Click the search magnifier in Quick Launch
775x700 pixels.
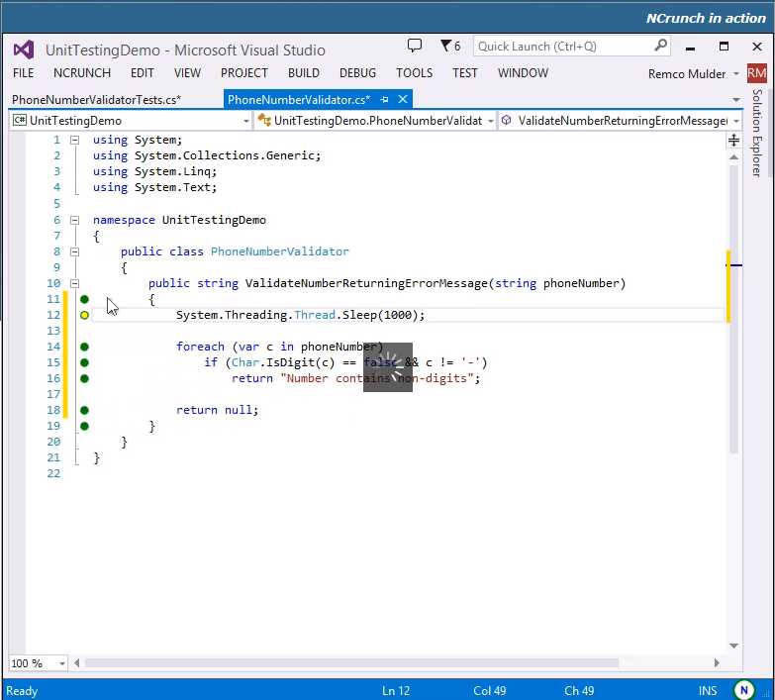coord(661,46)
